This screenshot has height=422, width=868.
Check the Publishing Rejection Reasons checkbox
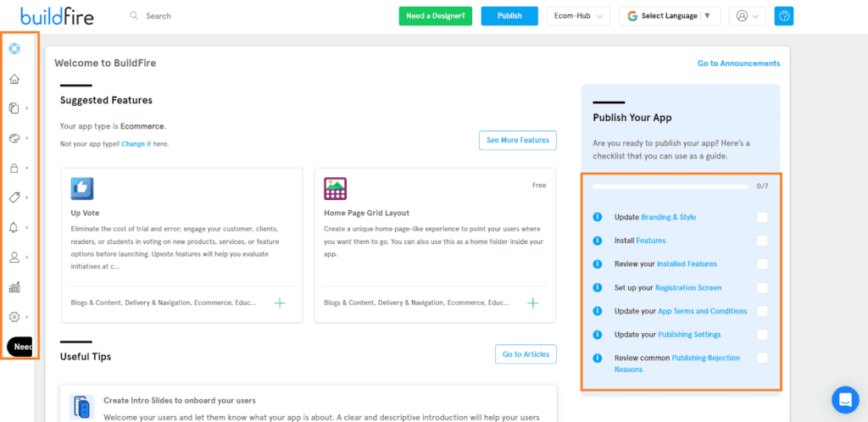762,358
